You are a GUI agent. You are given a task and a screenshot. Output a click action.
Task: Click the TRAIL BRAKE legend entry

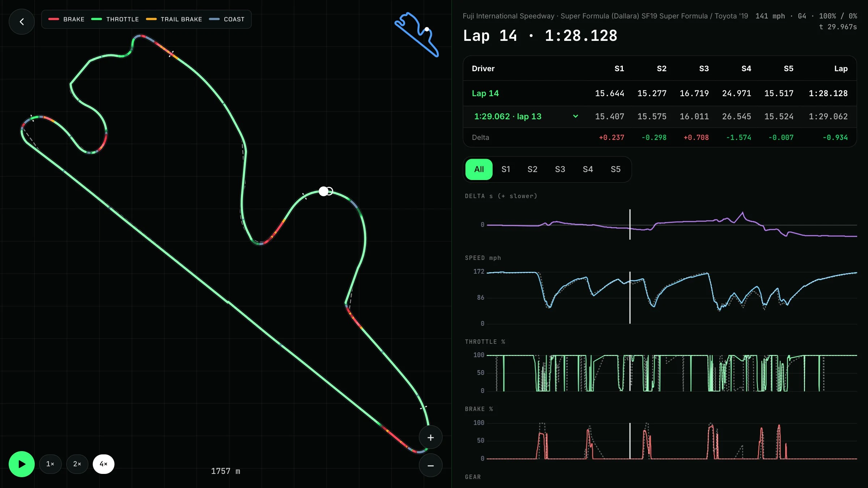(174, 19)
